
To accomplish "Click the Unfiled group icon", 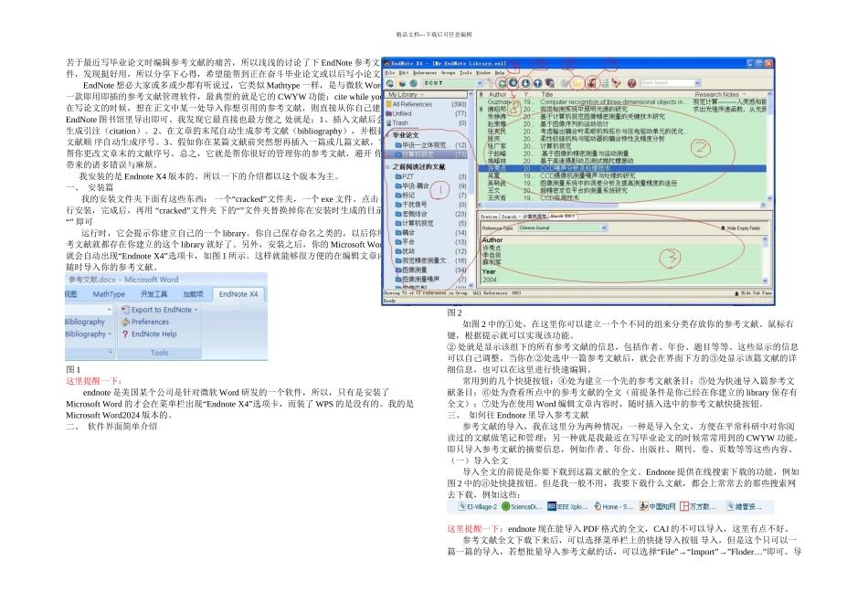I will click(x=389, y=113).
